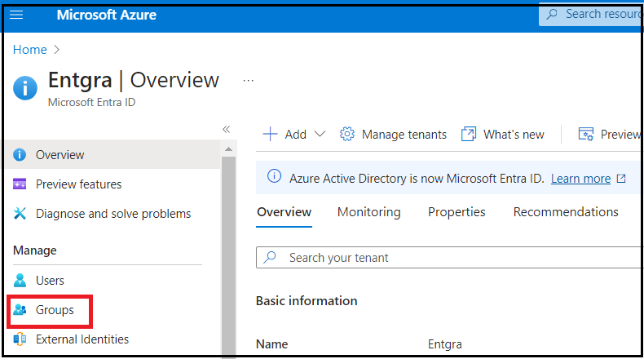
Task: Click the top search magnifier icon
Action: (x=552, y=14)
